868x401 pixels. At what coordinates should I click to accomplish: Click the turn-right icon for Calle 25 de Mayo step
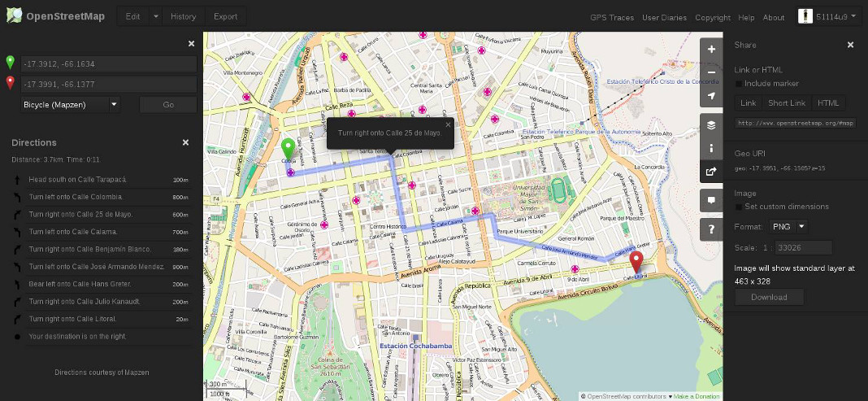(17, 215)
